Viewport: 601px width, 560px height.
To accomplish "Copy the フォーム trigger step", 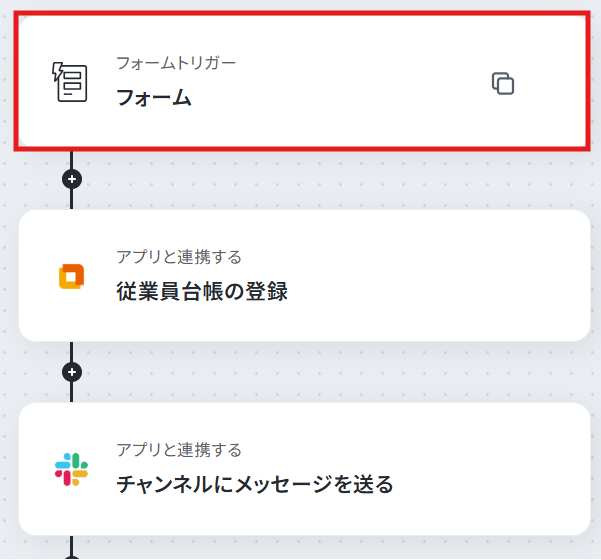I will coord(503,83).
